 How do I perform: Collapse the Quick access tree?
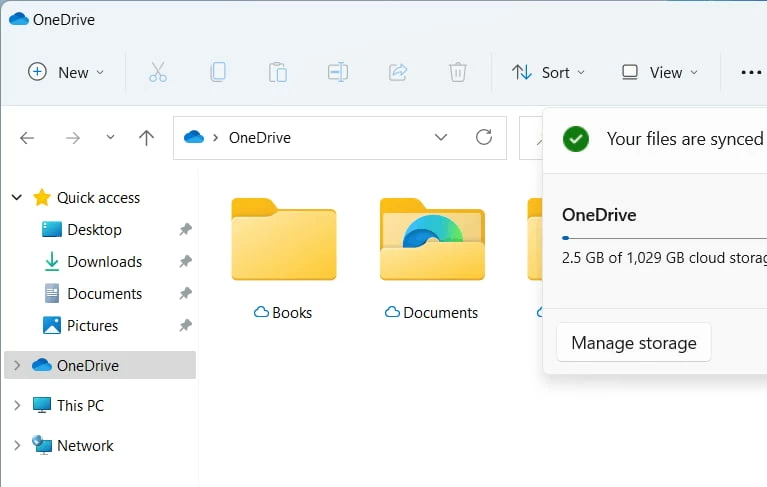[17, 198]
